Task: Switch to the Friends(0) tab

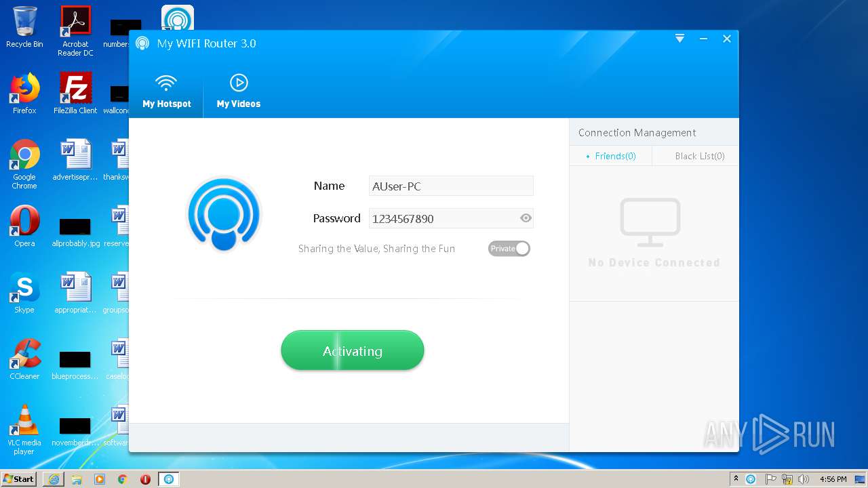Action: [611, 156]
